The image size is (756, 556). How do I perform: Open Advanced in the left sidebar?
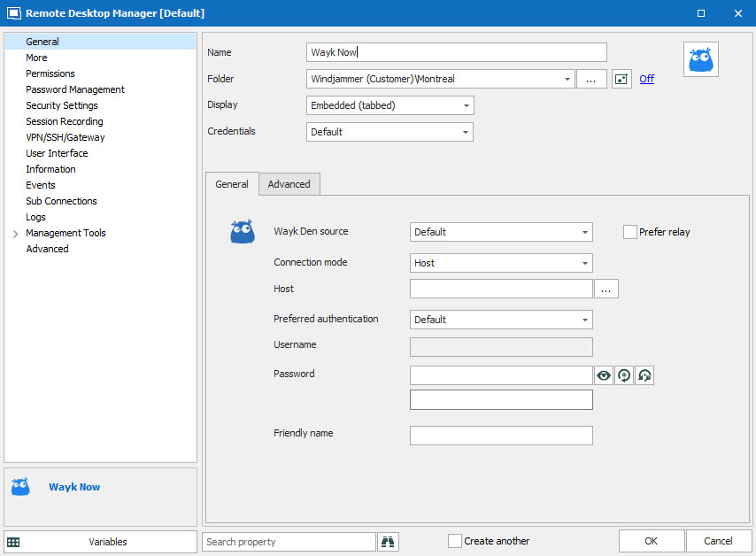(47, 249)
